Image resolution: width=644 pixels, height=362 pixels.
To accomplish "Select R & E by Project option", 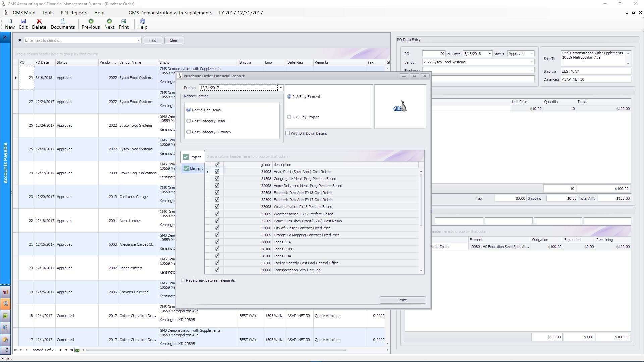I will tap(289, 117).
